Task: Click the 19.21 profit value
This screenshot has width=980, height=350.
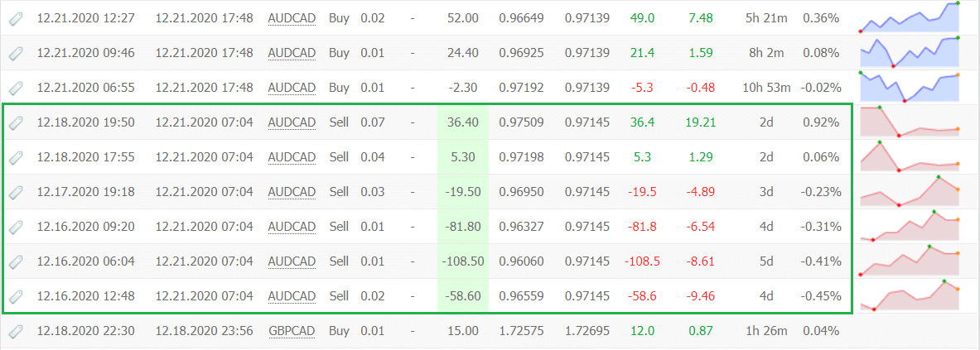Action: pos(700,123)
